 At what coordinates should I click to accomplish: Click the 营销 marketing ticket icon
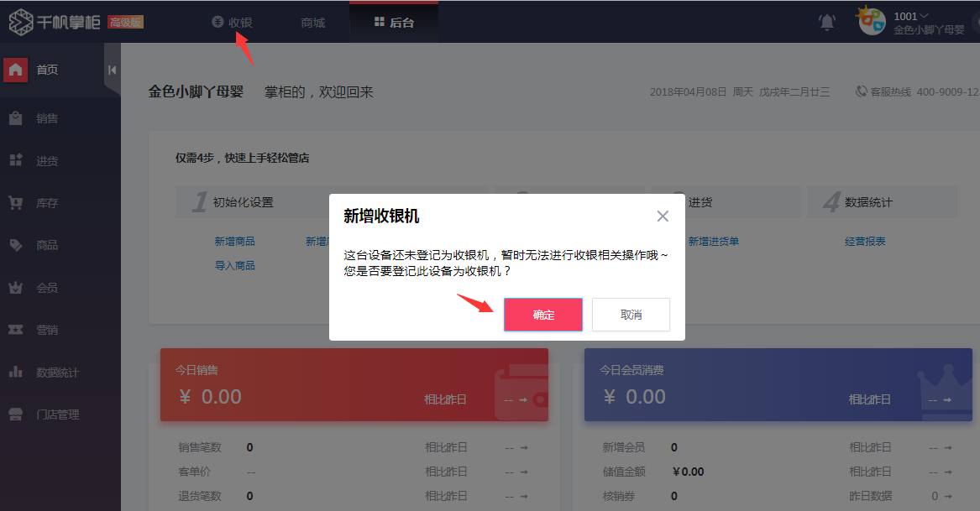(15, 330)
